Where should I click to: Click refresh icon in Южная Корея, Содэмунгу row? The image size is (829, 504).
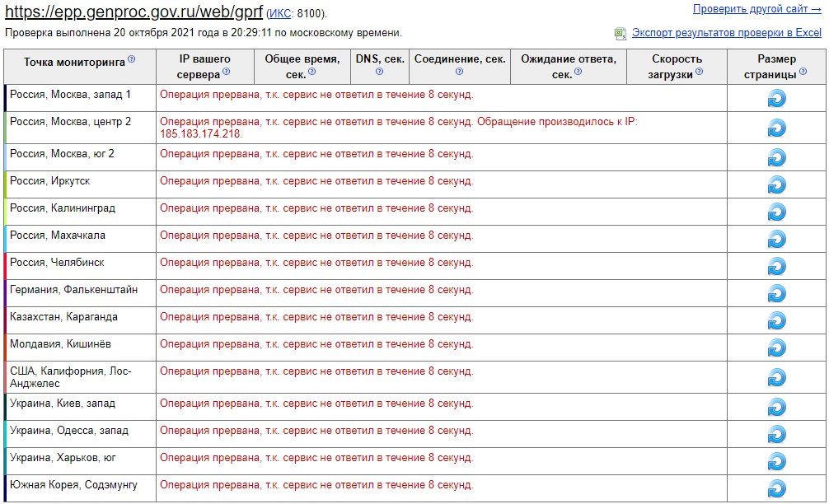776,488
